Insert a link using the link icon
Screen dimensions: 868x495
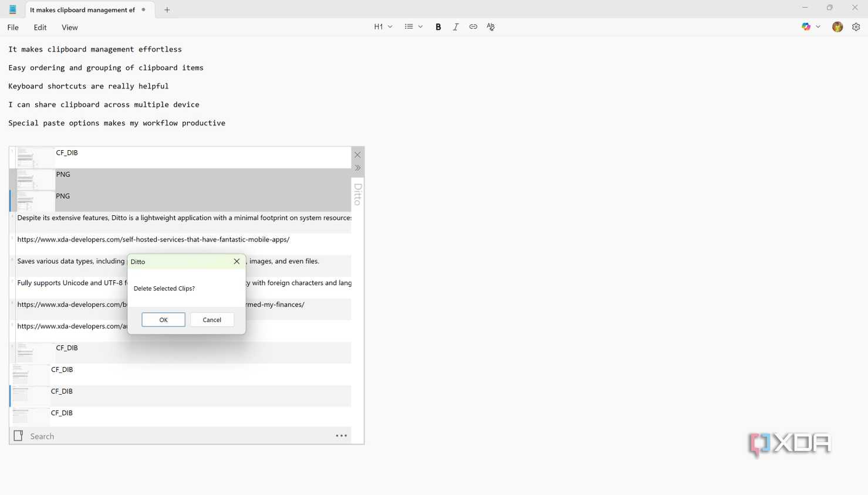pyautogui.click(x=473, y=27)
